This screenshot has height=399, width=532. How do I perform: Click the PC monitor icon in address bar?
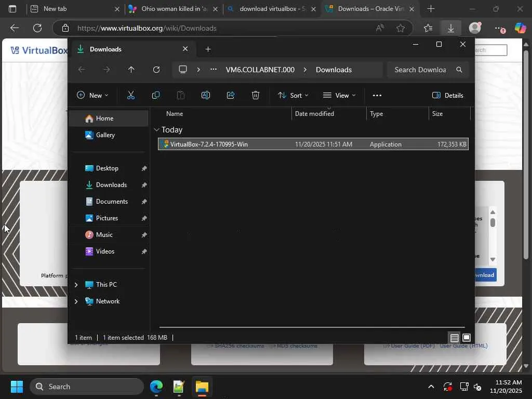pyautogui.click(x=183, y=70)
